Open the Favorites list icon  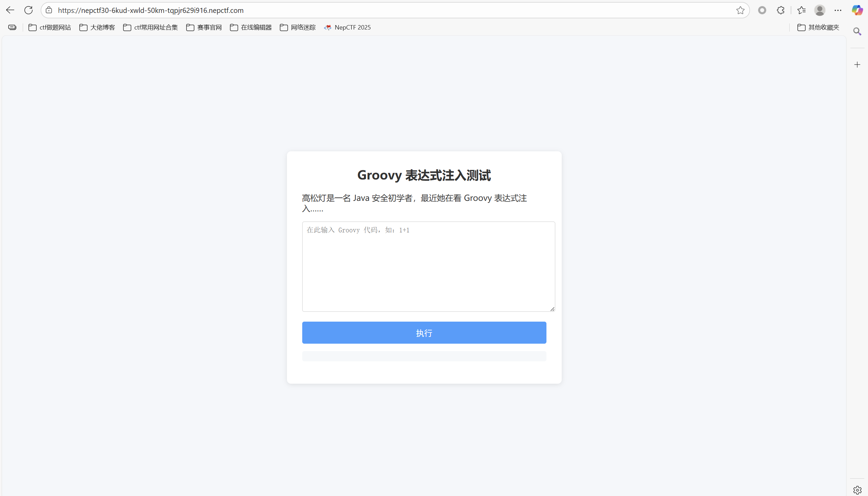802,10
